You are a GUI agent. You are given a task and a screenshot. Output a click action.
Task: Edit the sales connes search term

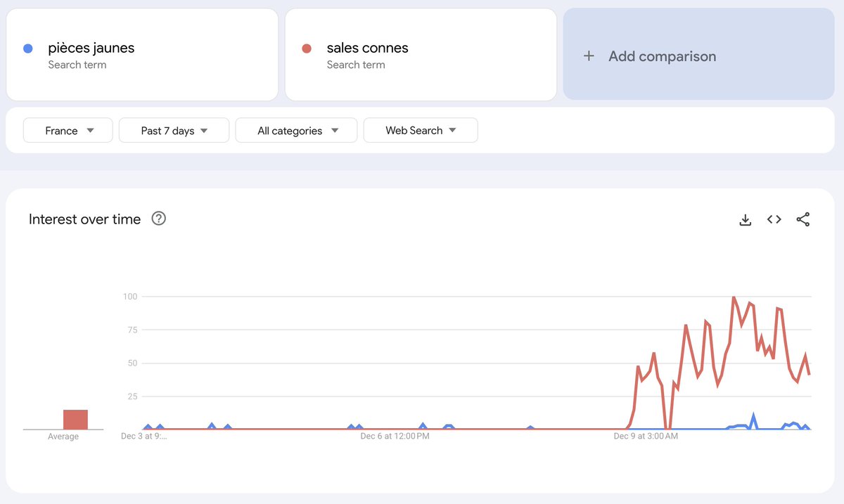click(421, 55)
